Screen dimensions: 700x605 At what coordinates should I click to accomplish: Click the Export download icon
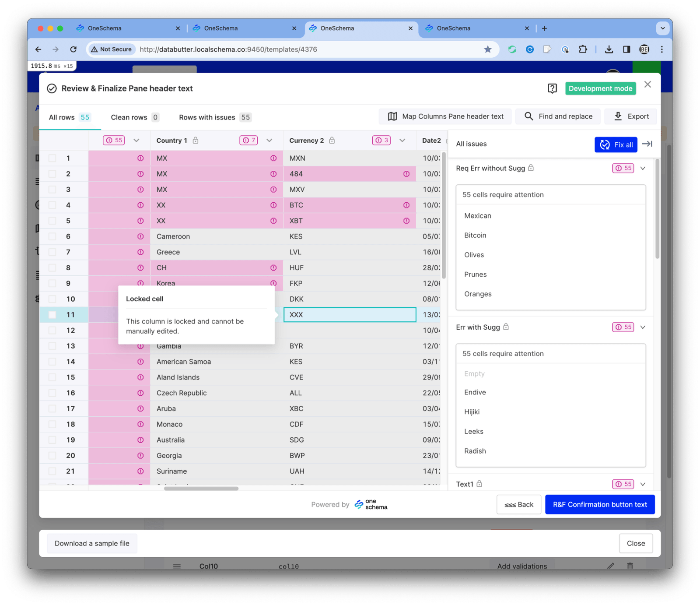pos(618,116)
